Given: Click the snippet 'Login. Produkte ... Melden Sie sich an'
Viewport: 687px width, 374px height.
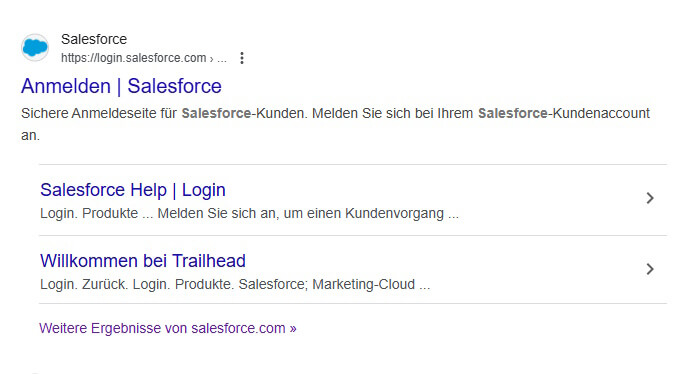Looking at the screenshot, I should click(159, 213).
